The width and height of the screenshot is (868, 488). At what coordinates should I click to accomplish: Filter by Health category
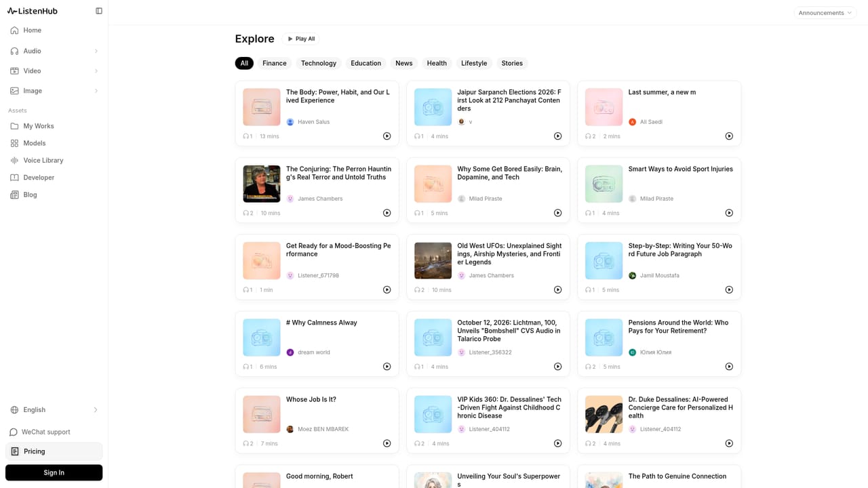[437, 63]
